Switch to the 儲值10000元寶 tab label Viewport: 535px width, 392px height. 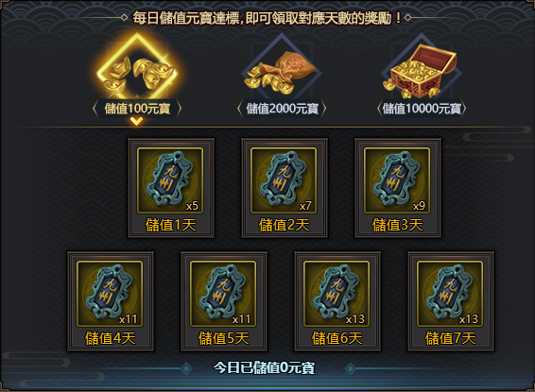422,109
